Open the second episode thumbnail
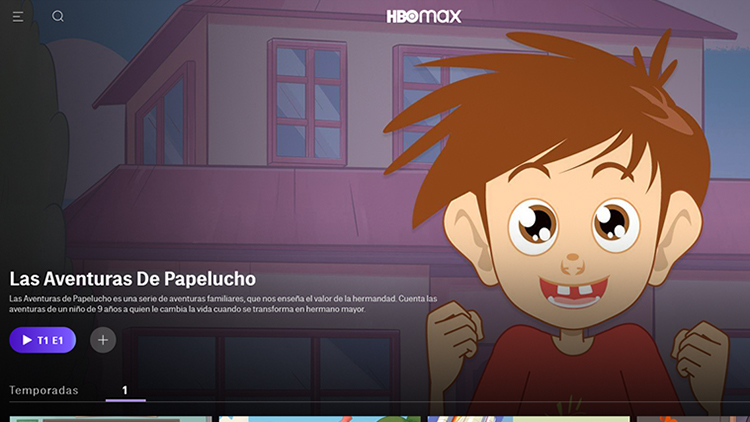Screen dimensions: 750x422 pyautogui.click(x=319, y=418)
